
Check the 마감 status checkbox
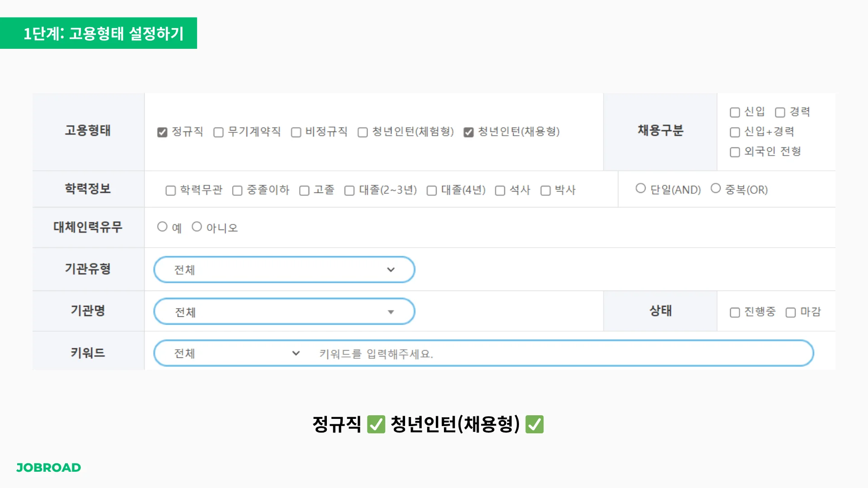tap(790, 312)
